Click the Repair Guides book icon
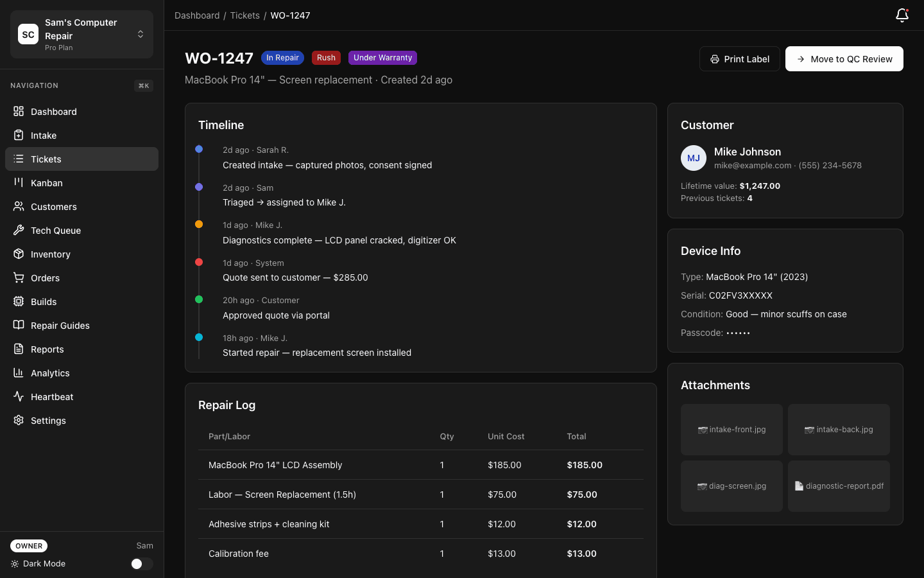Image resolution: width=924 pixels, height=578 pixels. pos(19,326)
